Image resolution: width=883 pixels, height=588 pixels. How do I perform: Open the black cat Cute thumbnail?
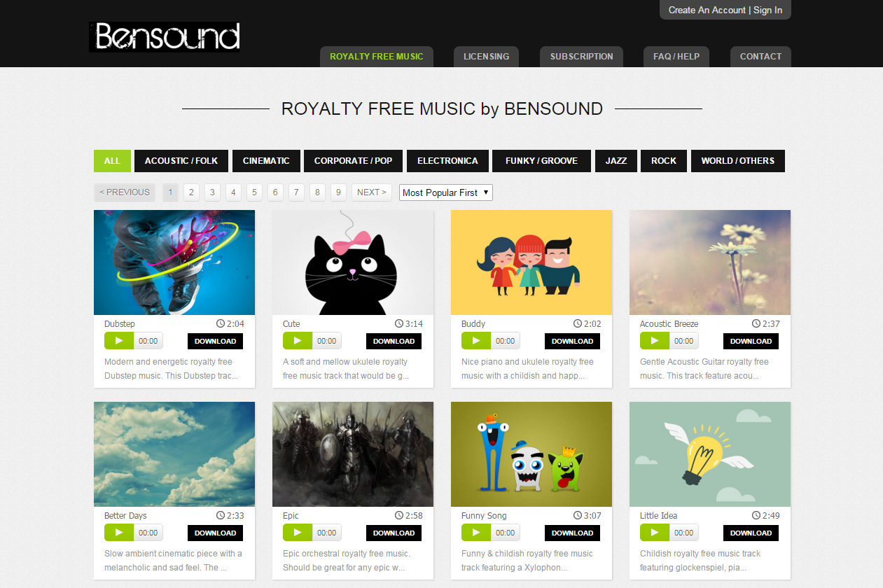tap(353, 262)
